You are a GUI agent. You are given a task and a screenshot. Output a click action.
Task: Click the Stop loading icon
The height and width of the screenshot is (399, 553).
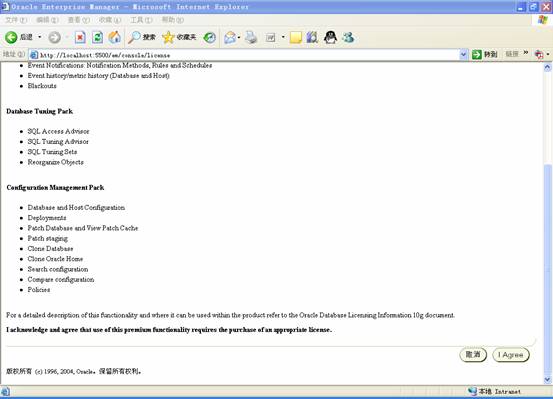click(80, 37)
